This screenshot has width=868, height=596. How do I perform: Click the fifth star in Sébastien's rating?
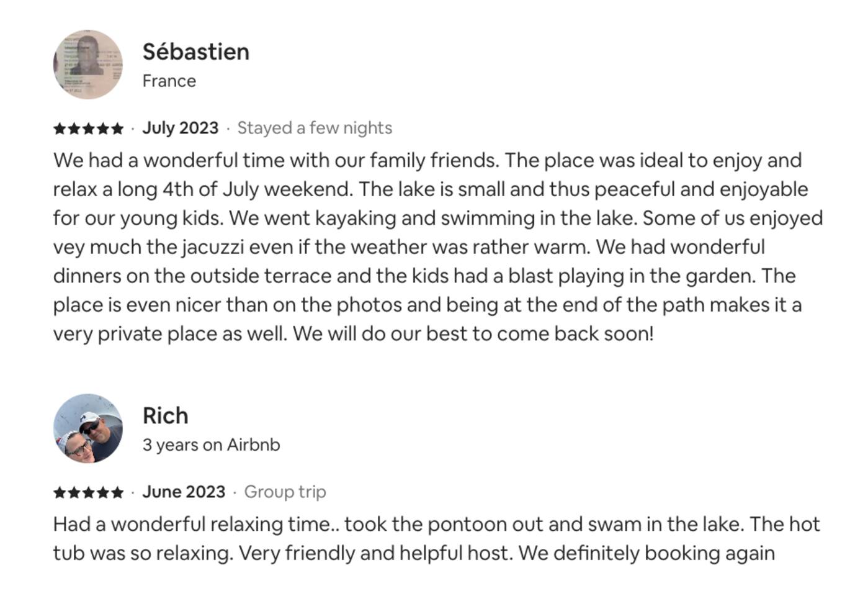coord(117,129)
